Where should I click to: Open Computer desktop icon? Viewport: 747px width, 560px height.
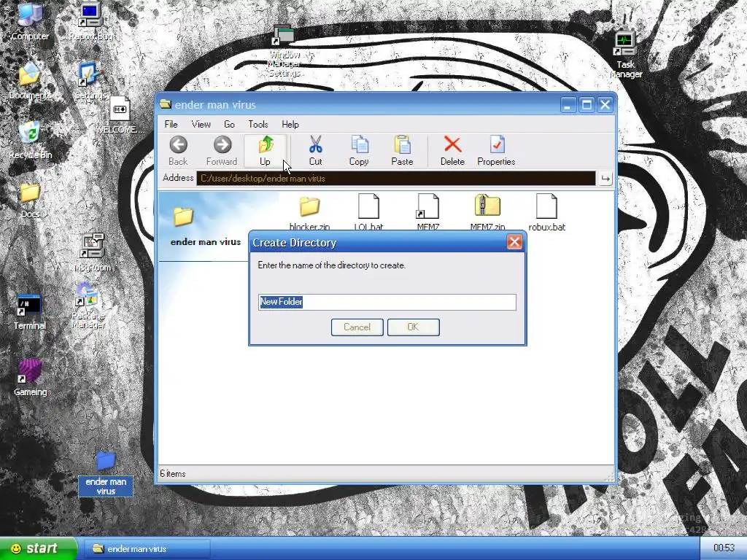30,22
